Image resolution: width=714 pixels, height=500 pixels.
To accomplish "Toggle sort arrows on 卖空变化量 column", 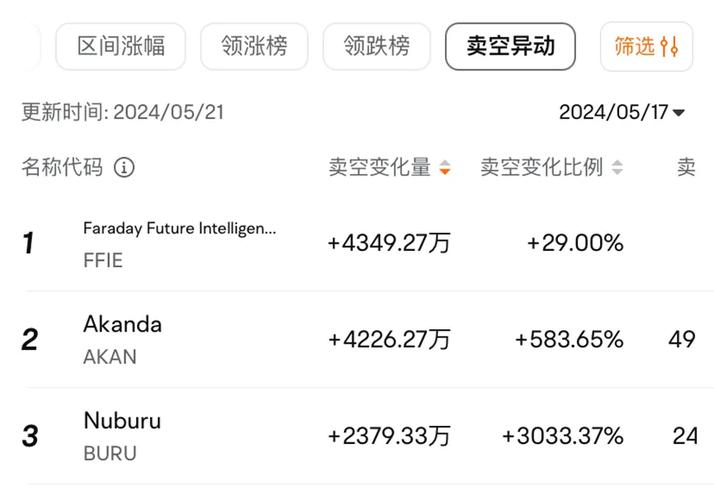I will point(445,168).
